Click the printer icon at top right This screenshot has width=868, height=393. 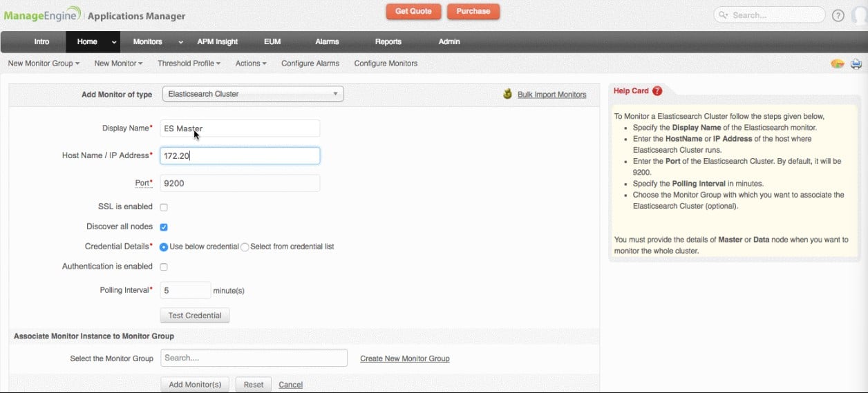856,64
